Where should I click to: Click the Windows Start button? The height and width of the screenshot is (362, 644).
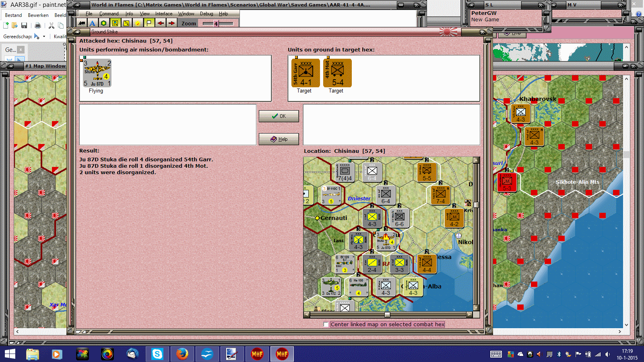pos(10,354)
